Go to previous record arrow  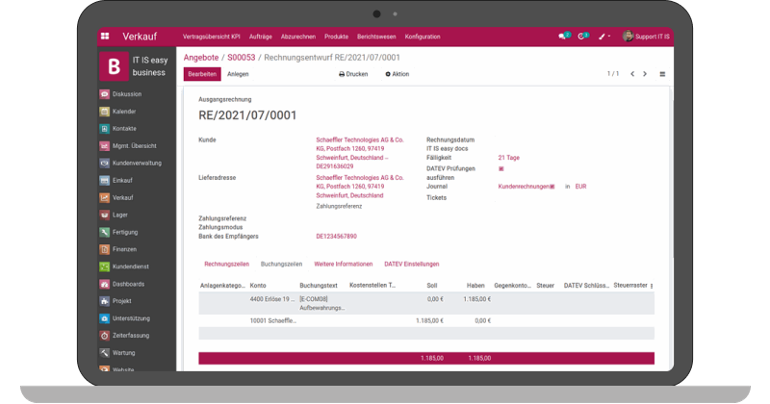click(631, 74)
